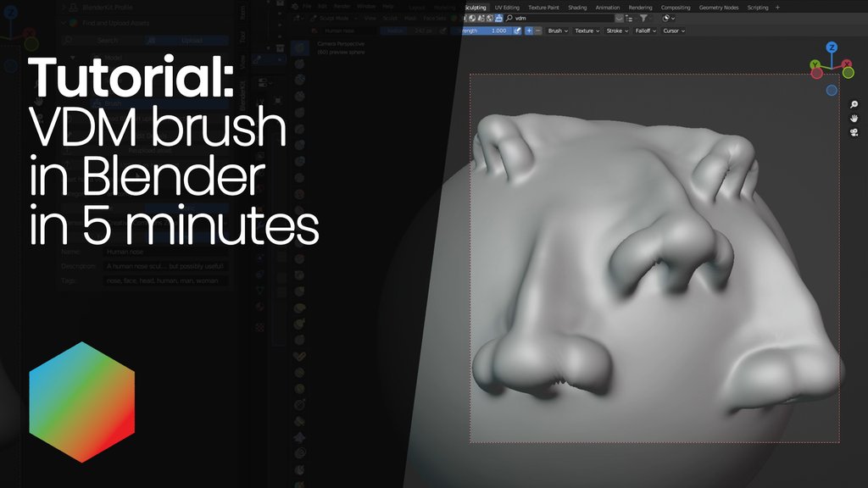
Task: Switch BlenderKit panel to Search mode
Action: click(108, 40)
